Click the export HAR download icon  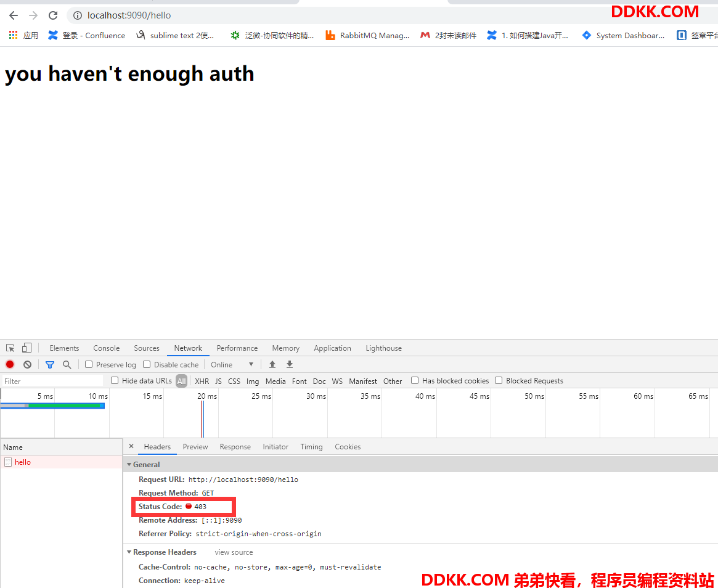tap(290, 364)
